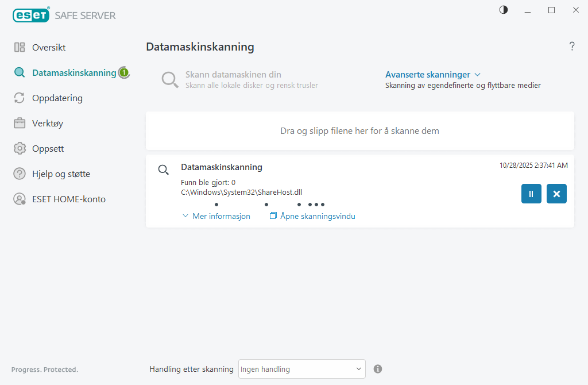Screen dimensions: 588x385
Task: Open help with the top-right question mark
Action: [x=572, y=47]
